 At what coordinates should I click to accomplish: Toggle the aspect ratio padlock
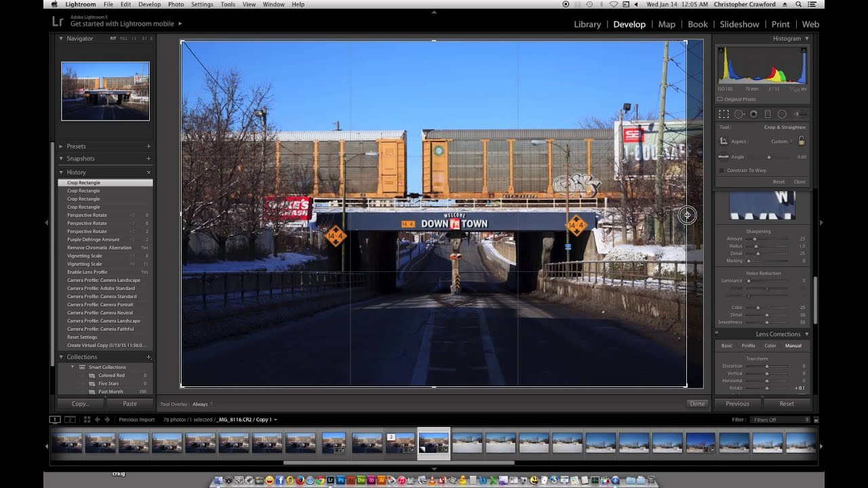[802, 141]
